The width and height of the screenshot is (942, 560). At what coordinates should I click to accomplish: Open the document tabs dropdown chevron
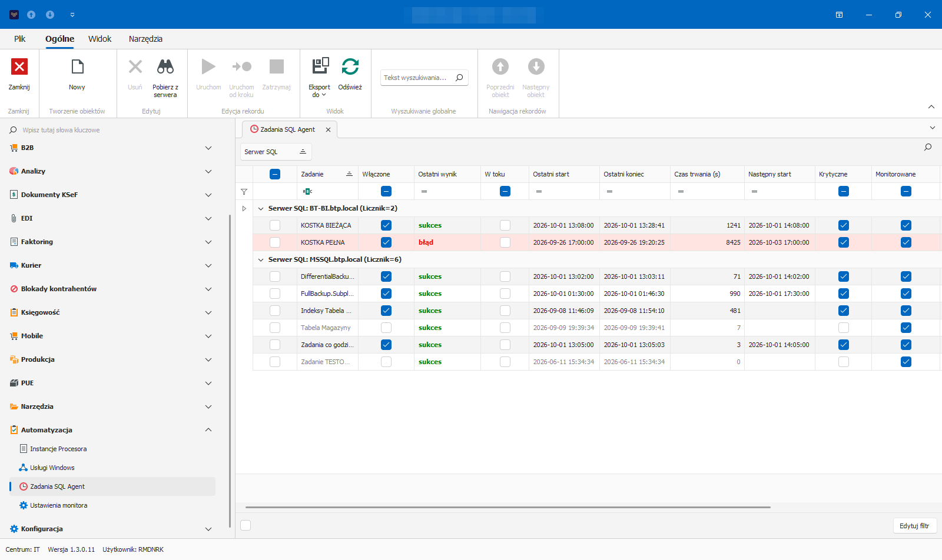pos(933,128)
